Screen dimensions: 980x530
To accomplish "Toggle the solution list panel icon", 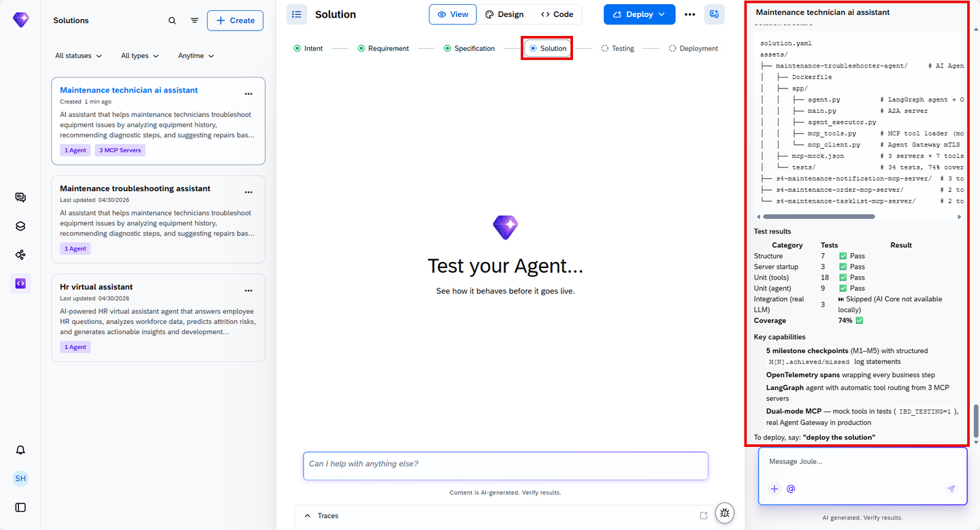I will coord(297,14).
